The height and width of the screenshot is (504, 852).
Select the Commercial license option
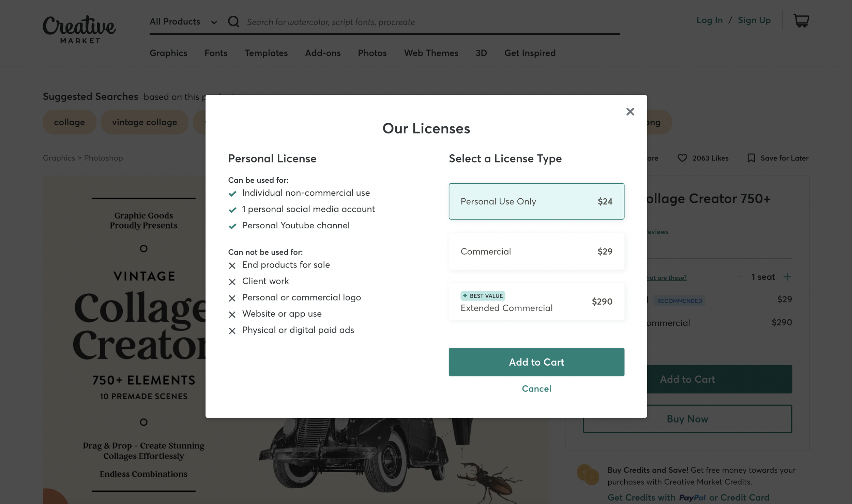tap(536, 251)
